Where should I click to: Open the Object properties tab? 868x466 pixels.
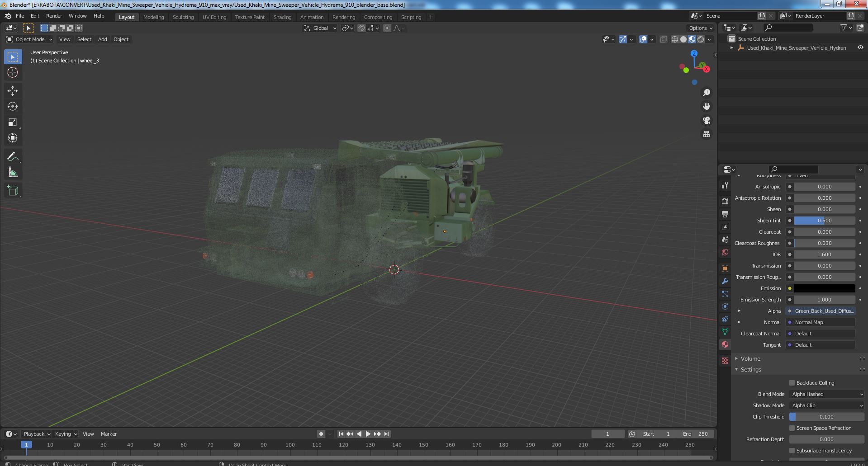[725, 268]
